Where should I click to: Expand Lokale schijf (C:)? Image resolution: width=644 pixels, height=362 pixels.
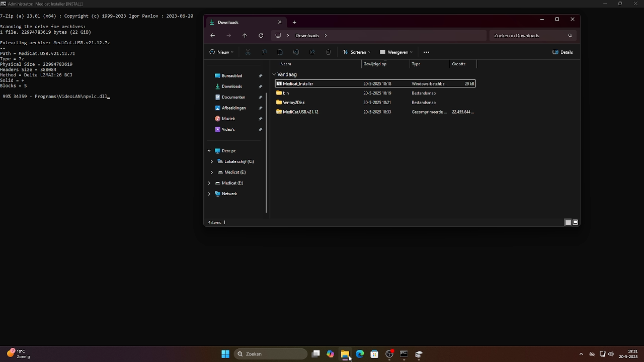[212, 161]
